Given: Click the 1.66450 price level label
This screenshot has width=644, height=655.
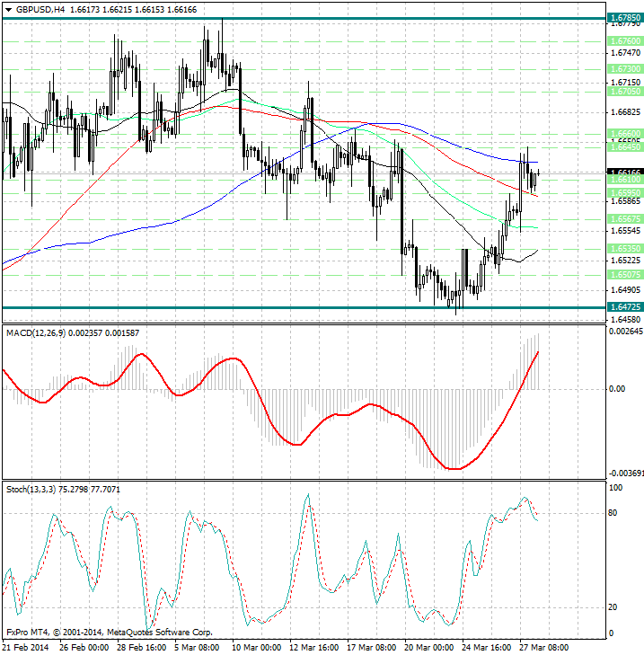Looking at the screenshot, I should click(625, 147).
